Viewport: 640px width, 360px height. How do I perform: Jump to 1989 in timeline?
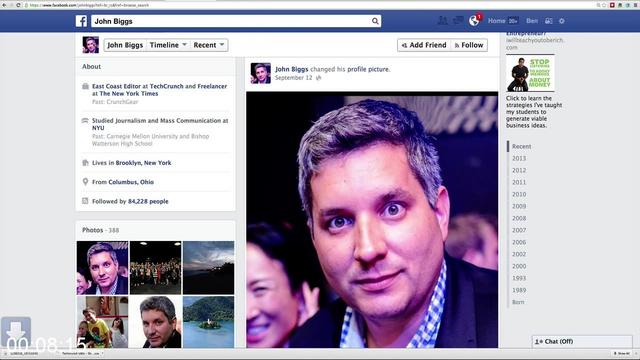coord(519,290)
